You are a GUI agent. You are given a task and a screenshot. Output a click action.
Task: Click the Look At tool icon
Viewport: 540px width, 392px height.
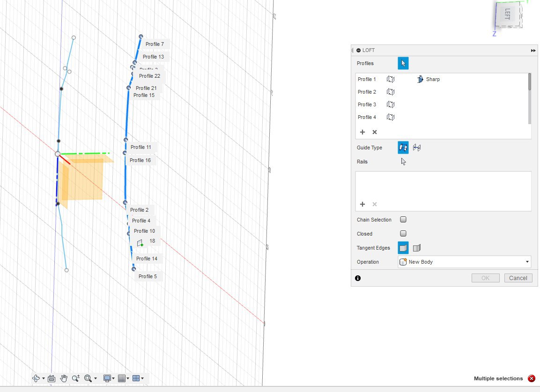[52, 378]
